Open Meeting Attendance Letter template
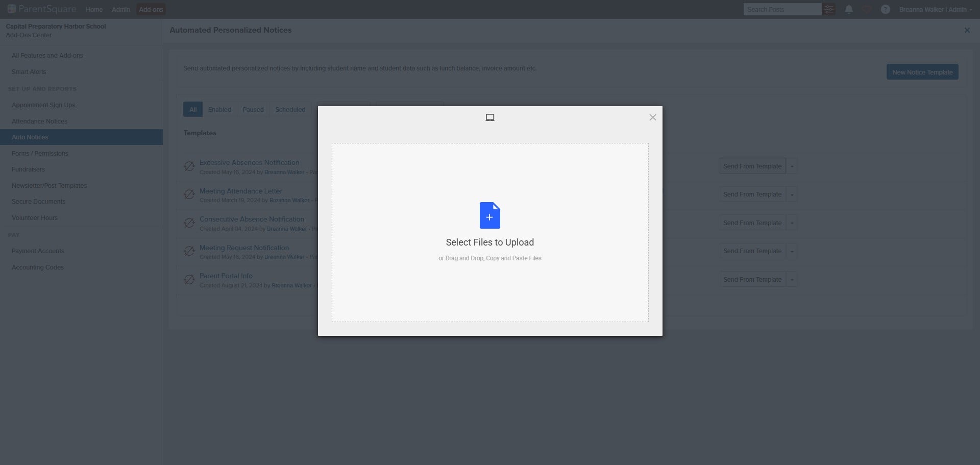This screenshot has width=980, height=465. click(240, 191)
